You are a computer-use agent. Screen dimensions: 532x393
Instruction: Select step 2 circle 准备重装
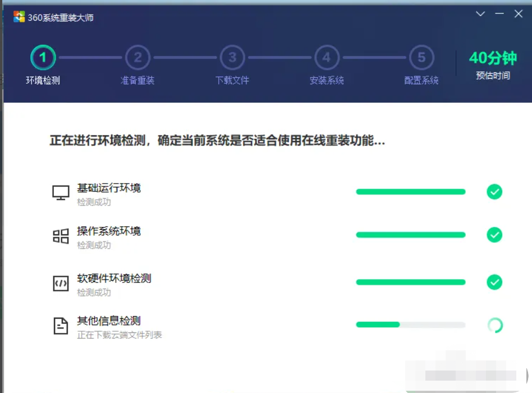[137, 57]
